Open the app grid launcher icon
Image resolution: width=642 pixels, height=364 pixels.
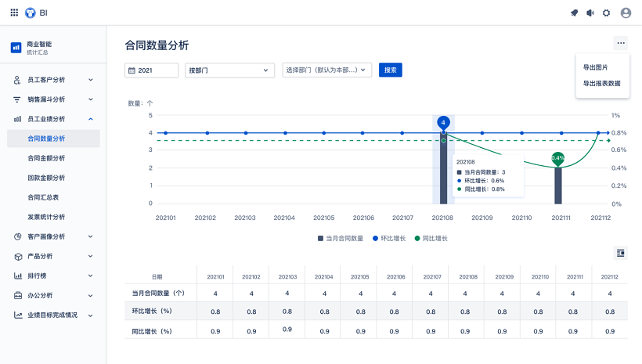point(14,13)
